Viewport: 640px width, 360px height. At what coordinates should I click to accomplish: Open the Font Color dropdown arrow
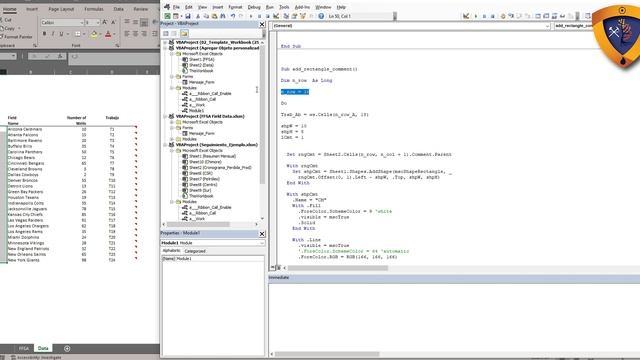tap(114, 34)
